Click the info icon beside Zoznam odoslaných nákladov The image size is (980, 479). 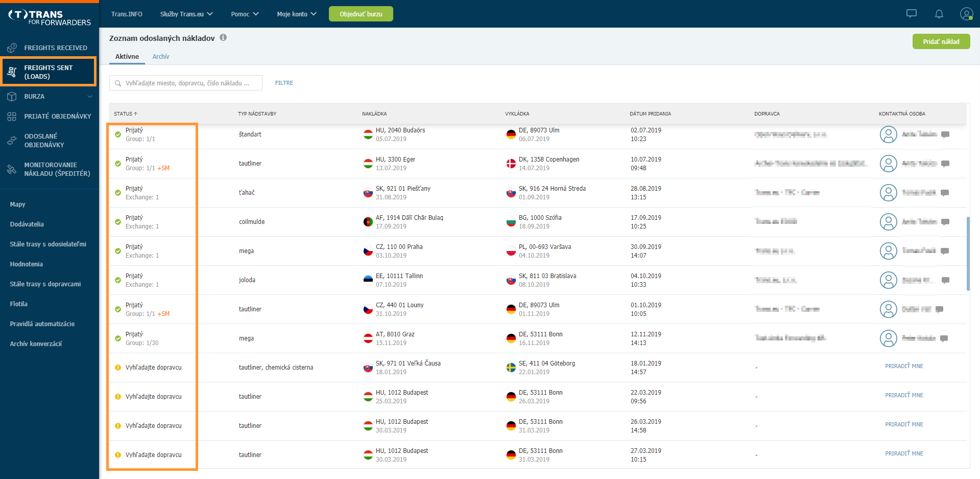pyautogui.click(x=223, y=37)
